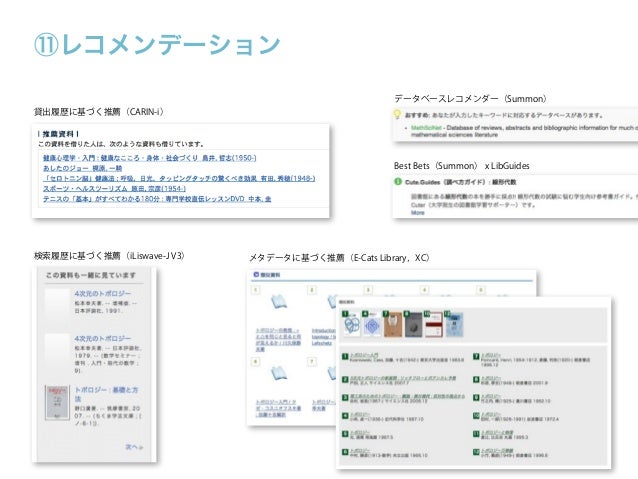Open the MathSciNet database link

426,128
